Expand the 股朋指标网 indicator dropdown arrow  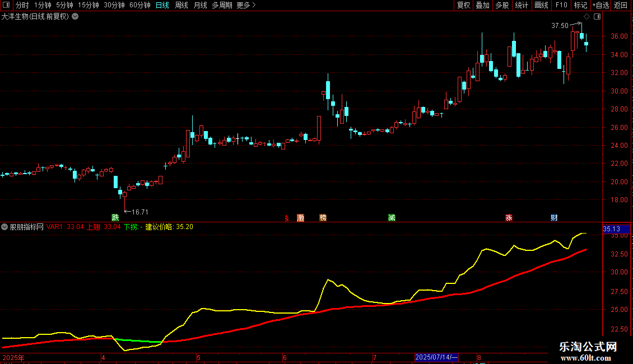coord(4,227)
